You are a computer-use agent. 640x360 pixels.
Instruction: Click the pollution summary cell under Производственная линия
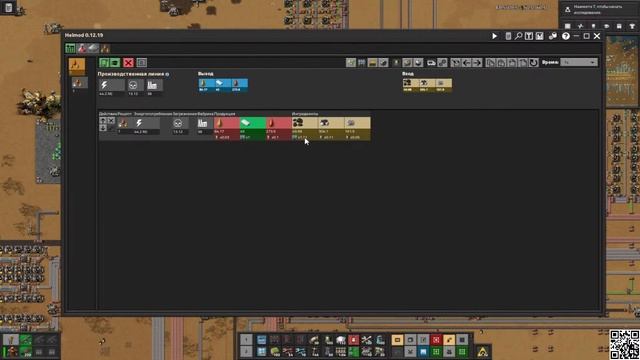click(135, 87)
